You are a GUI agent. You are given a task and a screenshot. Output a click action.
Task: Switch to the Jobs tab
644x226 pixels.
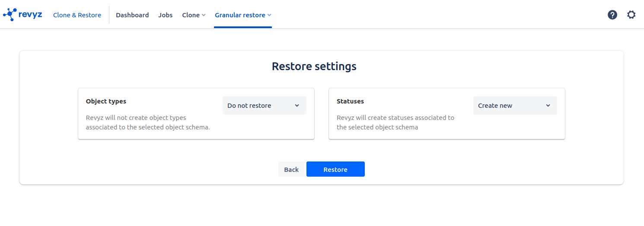[x=165, y=15]
